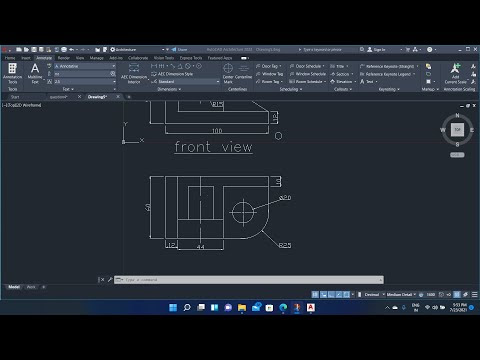Open the Architecture workspace dropdown
This screenshot has height=360, width=480.
pos(137,49)
